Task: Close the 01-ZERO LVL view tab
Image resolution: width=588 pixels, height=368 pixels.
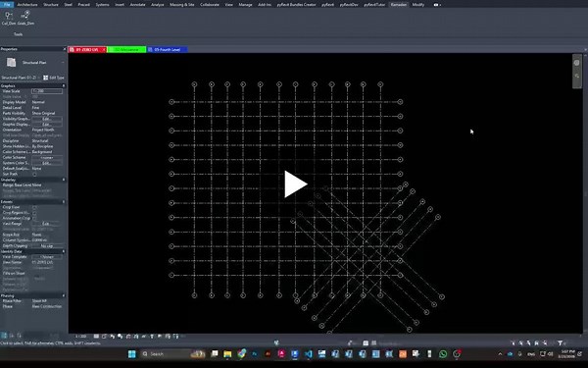Action: [x=104, y=50]
